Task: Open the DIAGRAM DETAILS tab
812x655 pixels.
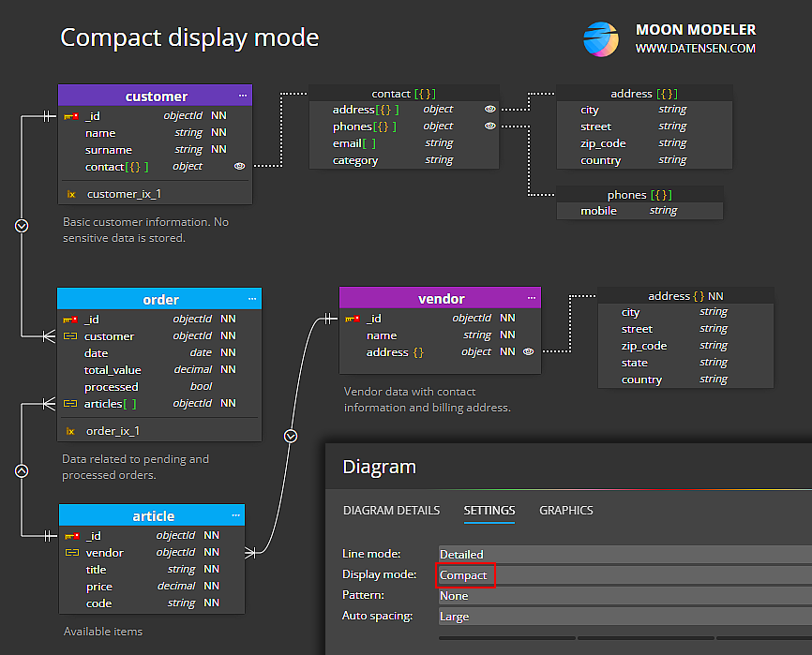Action: [391, 511]
